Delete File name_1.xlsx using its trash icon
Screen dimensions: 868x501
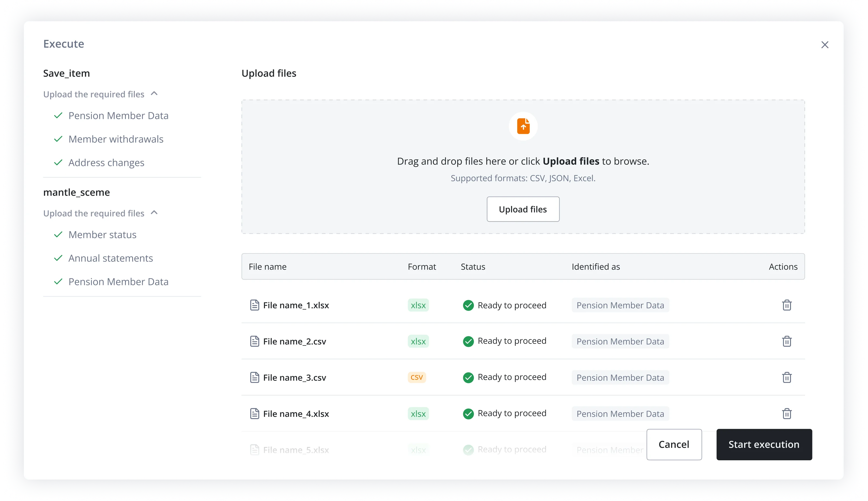(787, 305)
